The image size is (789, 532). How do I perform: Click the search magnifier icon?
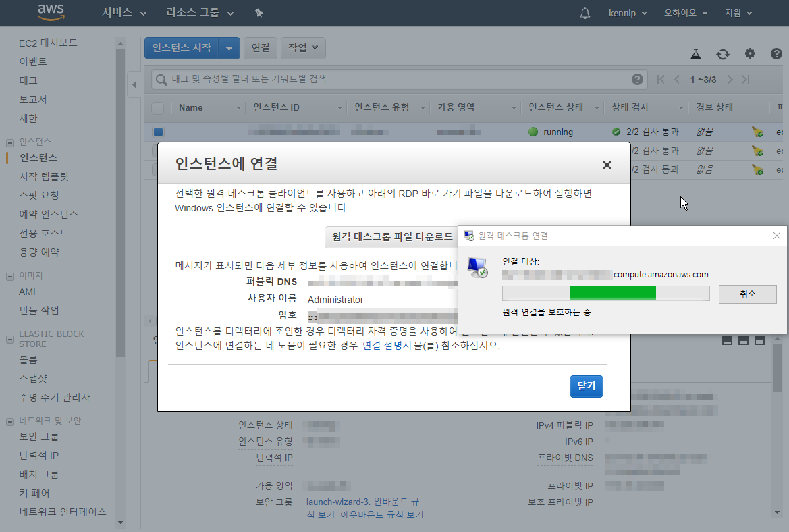[161, 80]
